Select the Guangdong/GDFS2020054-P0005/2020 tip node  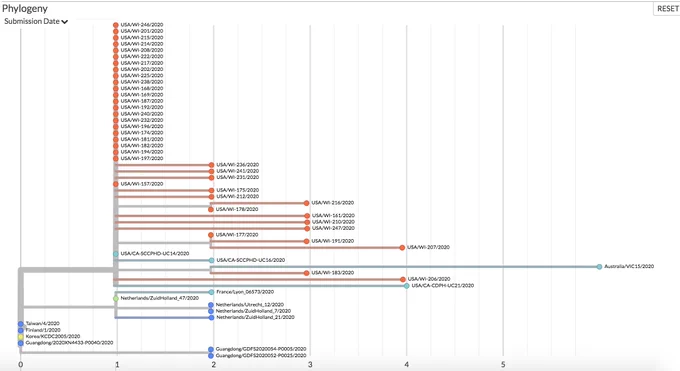tap(211, 349)
